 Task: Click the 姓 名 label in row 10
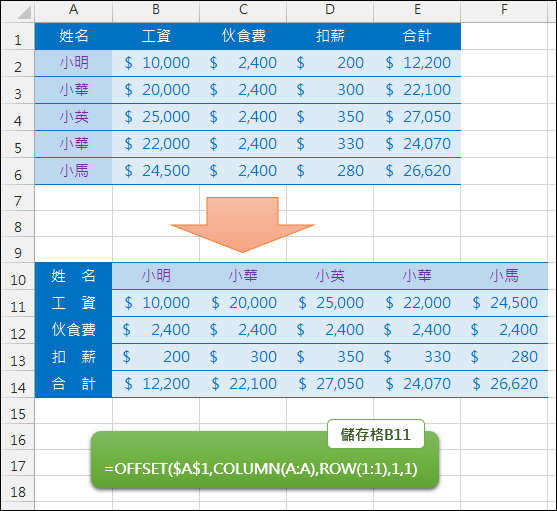pyautogui.click(x=74, y=276)
